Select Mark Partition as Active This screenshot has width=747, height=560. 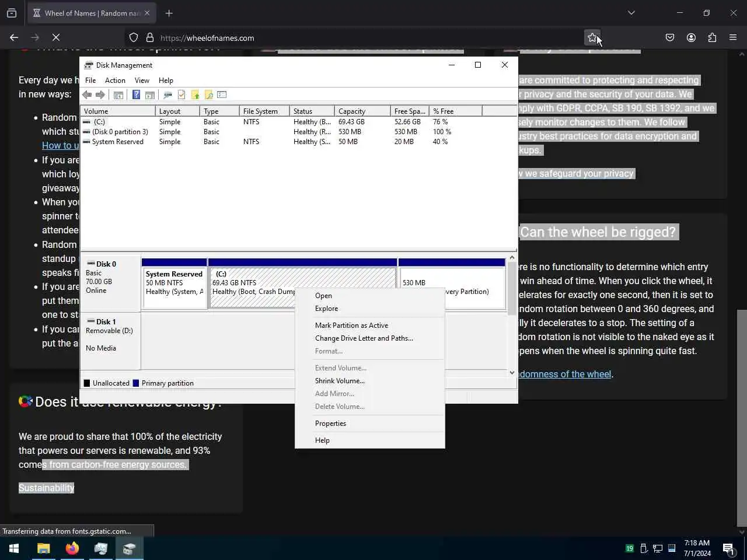pyautogui.click(x=370, y=325)
